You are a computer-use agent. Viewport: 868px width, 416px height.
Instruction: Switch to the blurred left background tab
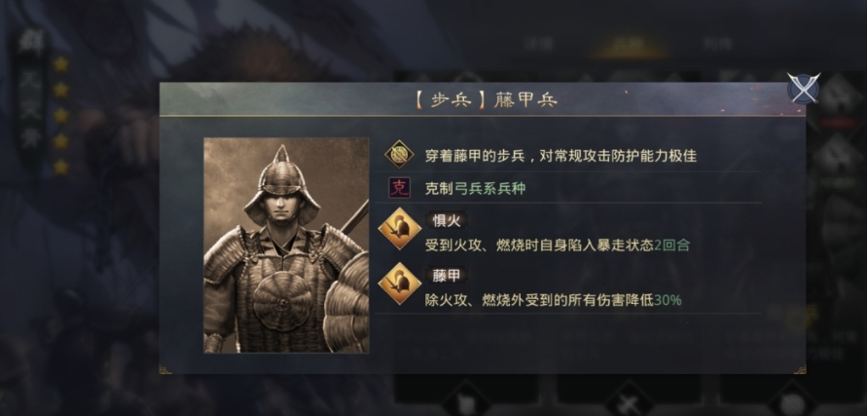tap(539, 44)
